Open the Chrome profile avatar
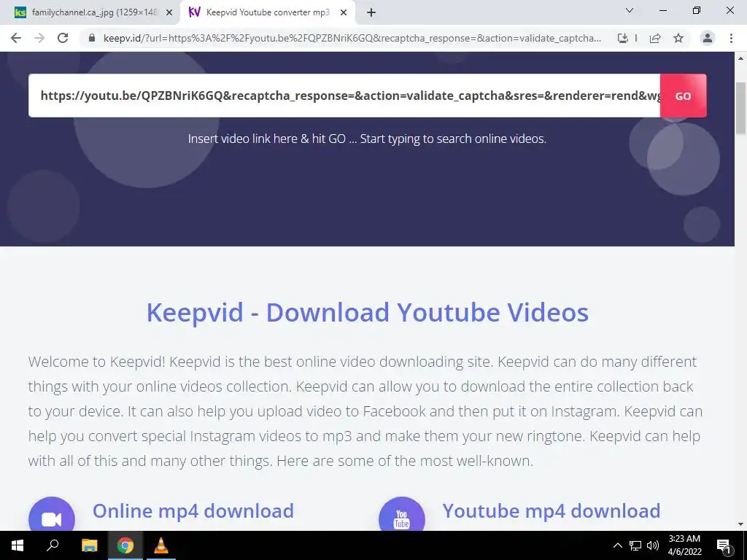The height and width of the screenshot is (560, 747). [708, 38]
